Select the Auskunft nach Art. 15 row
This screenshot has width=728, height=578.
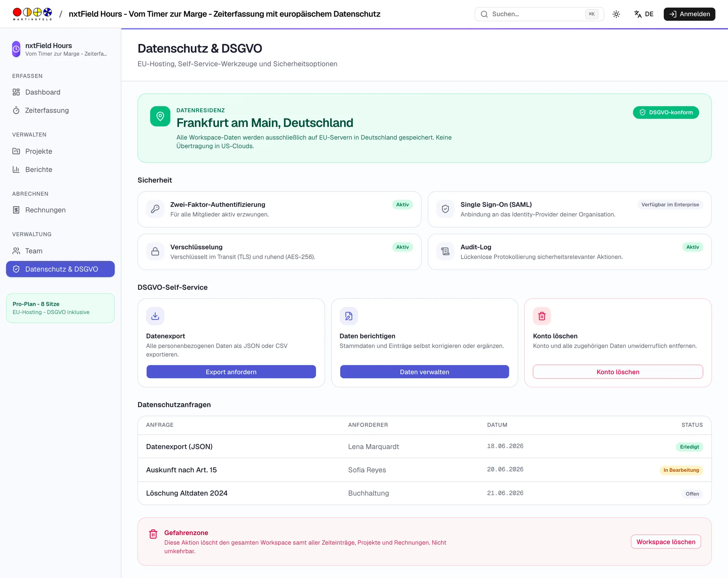pyautogui.click(x=425, y=470)
